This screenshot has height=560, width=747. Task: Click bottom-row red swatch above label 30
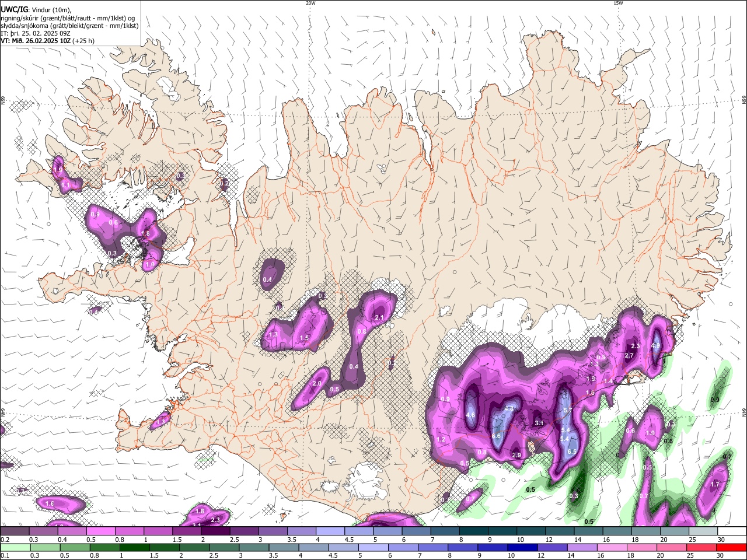point(732,547)
